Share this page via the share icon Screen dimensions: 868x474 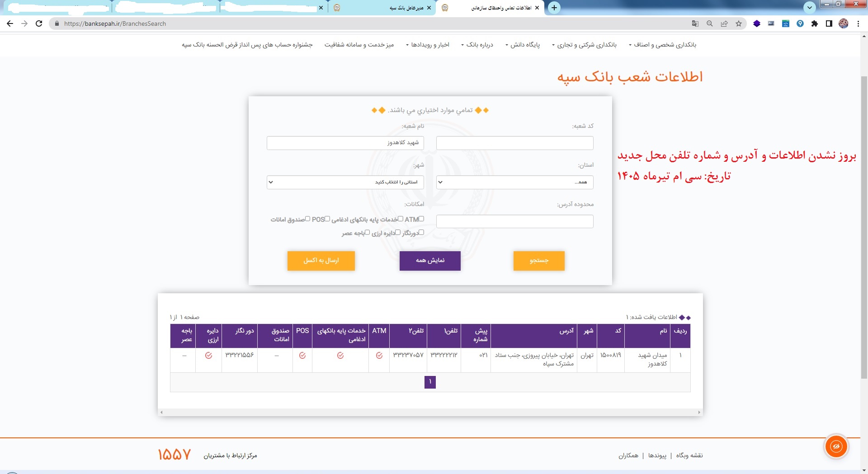tap(724, 23)
